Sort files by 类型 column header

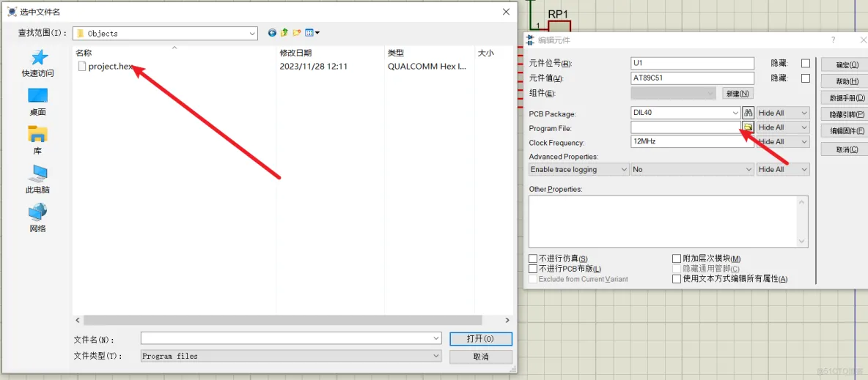pyautogui.click(x=429, y=53)
